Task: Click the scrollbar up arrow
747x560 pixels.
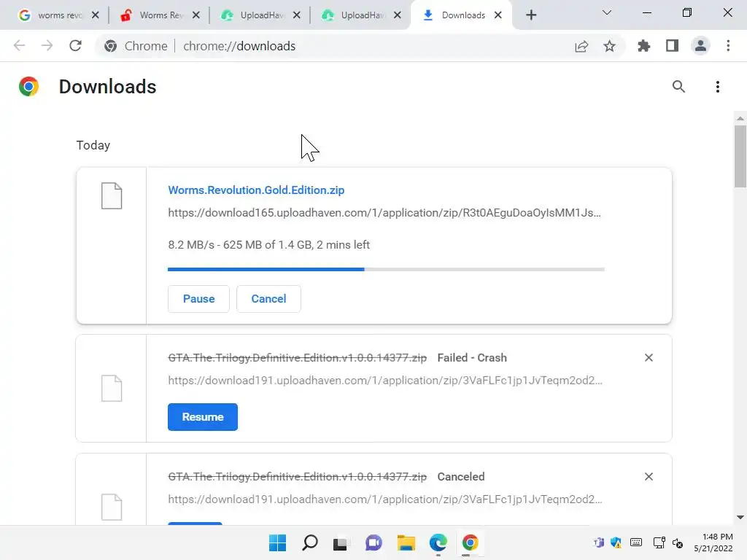Action: 740,119
